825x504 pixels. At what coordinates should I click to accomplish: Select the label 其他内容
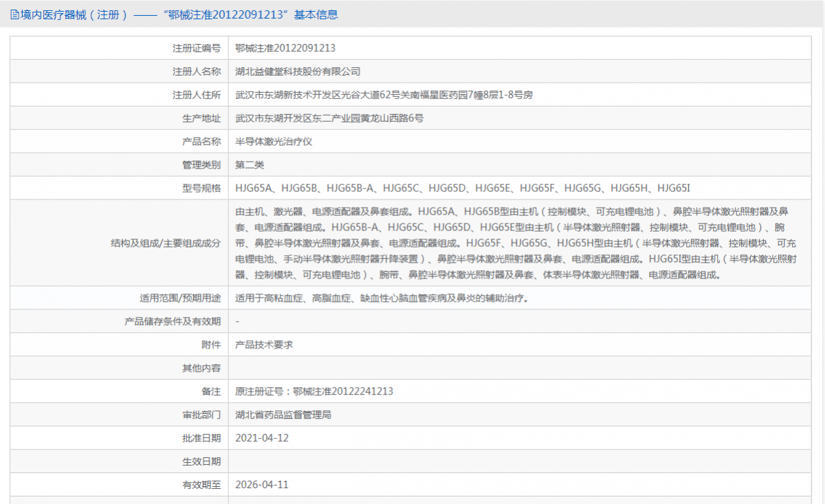coord(201,369)
